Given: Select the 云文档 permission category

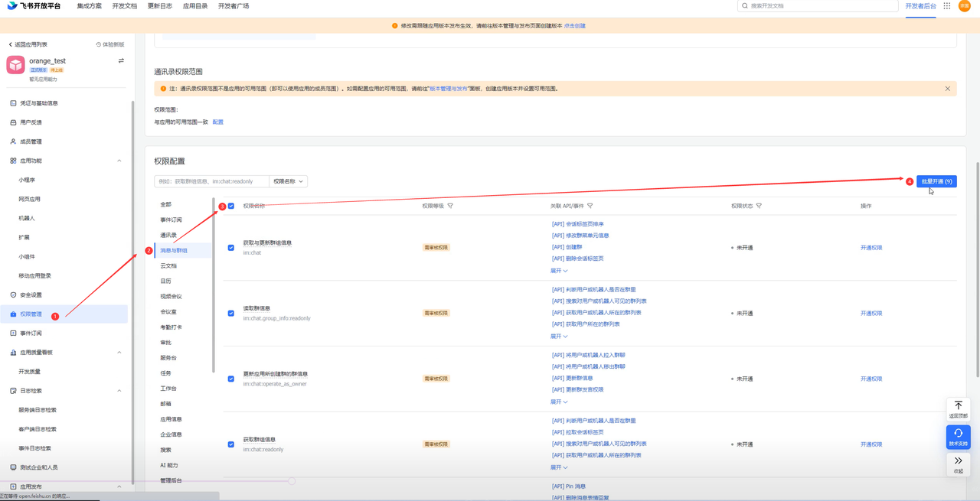Looking at the screenshot, I should pyautogui.click(x=168, y=265).
